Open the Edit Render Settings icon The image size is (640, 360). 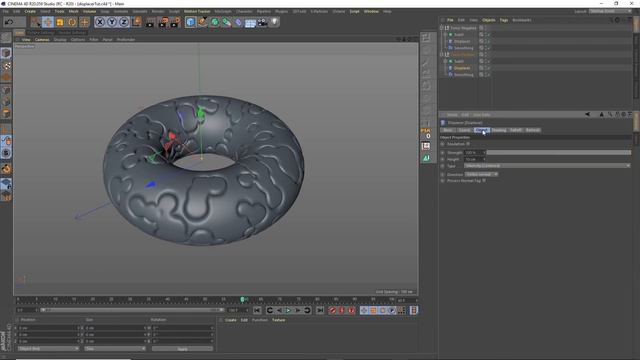(x=176, y=22)
